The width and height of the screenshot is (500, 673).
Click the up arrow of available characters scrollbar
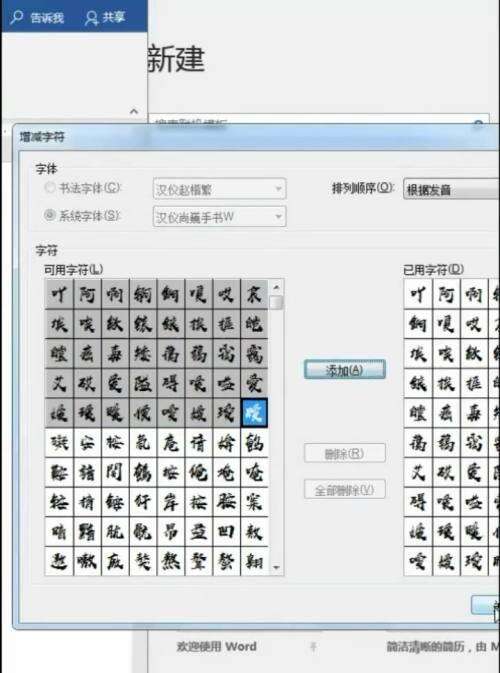click(x=276, y=287)
